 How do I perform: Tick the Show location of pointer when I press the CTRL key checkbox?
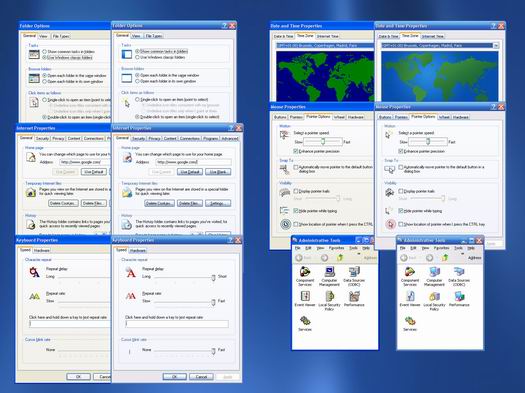click(400, 224)
